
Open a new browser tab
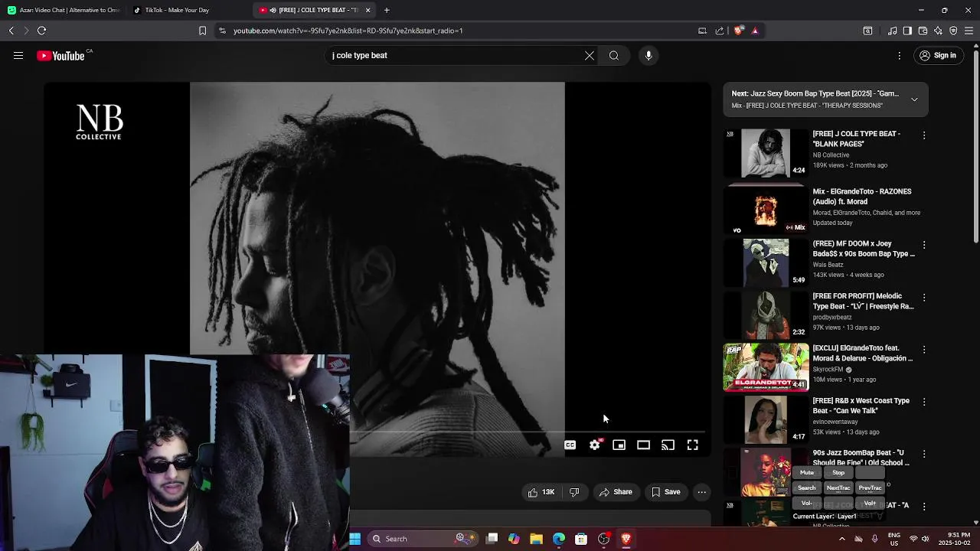click(x=387, y=10)
